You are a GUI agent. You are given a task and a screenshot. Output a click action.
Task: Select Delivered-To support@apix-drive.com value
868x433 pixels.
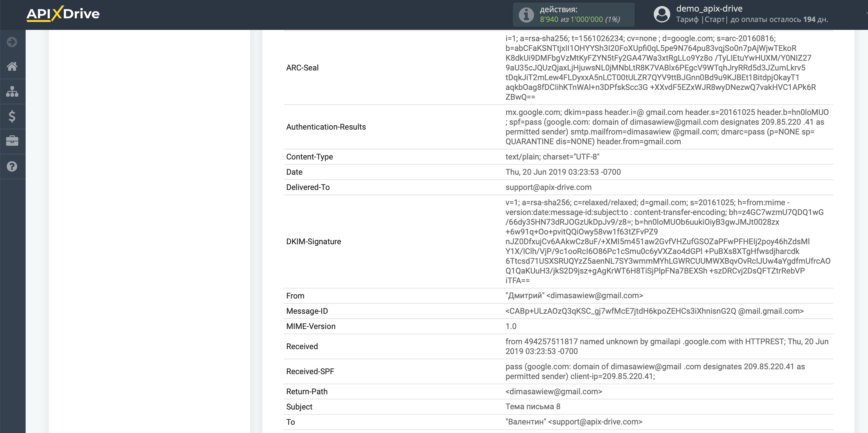tap(548, 187)
